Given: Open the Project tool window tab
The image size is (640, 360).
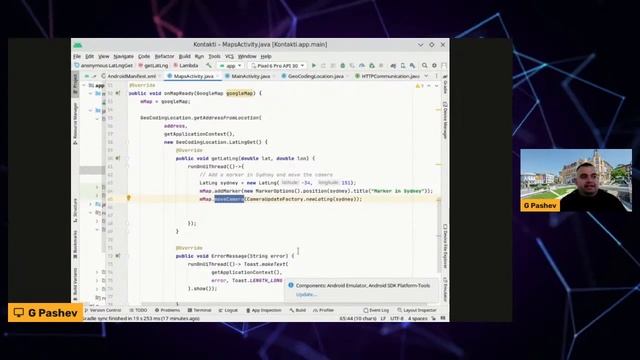Looking at the screenshot, I should (75, 84).
